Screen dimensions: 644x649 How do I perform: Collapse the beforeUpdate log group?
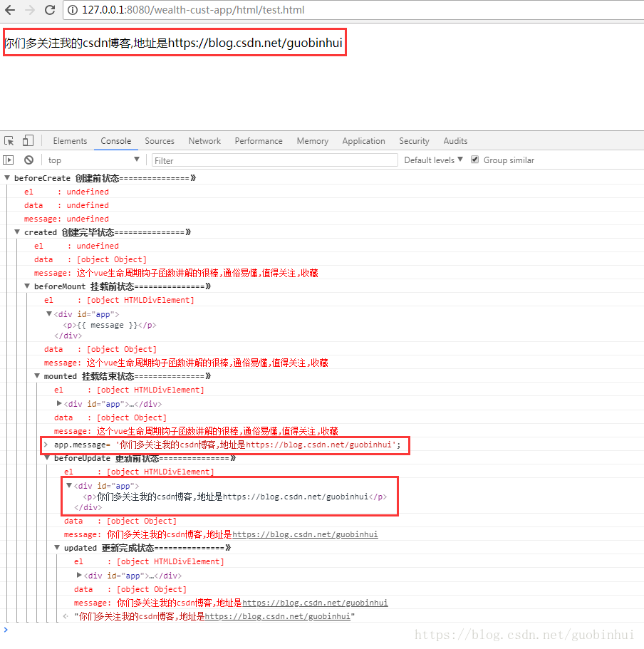(x=47, y=458)
